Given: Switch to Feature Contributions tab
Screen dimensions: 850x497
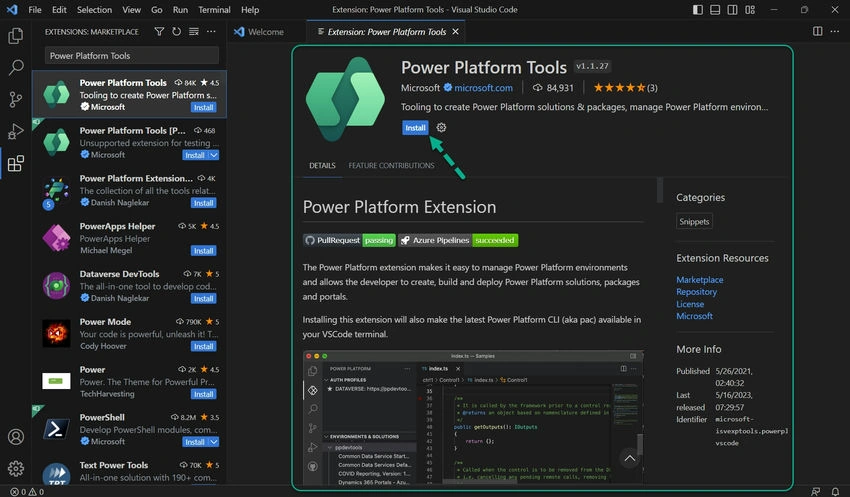Looking at the screenshot, I should pos(391,165).
